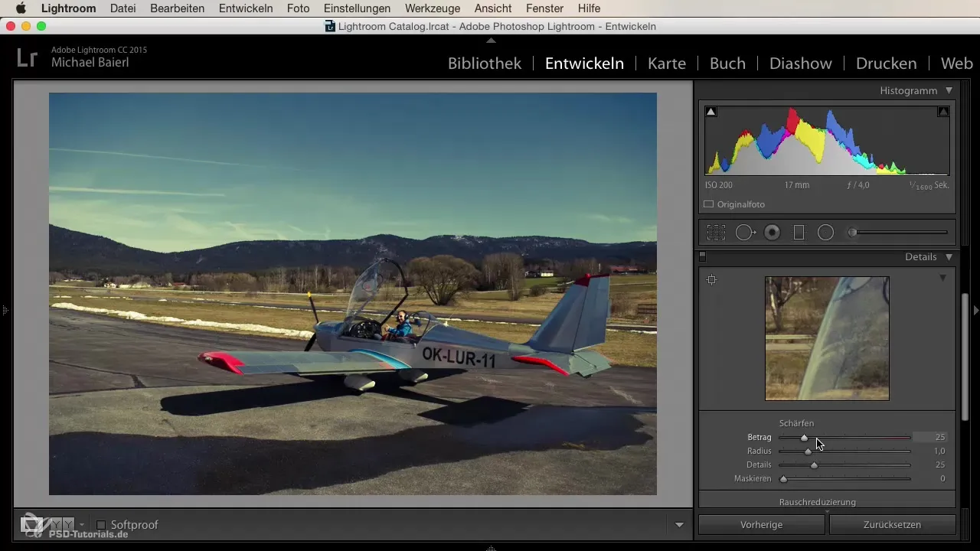
Task: Open the Karte module
Action: (667, 64)
